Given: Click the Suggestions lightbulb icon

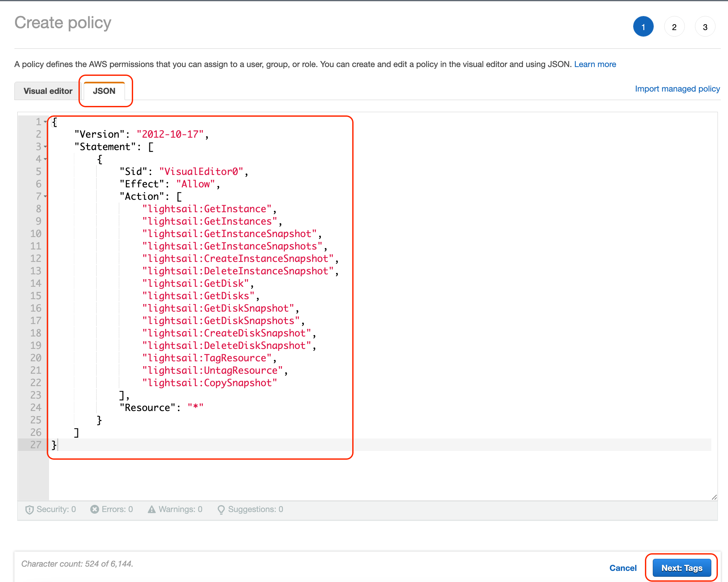Looking at the screenshot, I should [221, 509].
